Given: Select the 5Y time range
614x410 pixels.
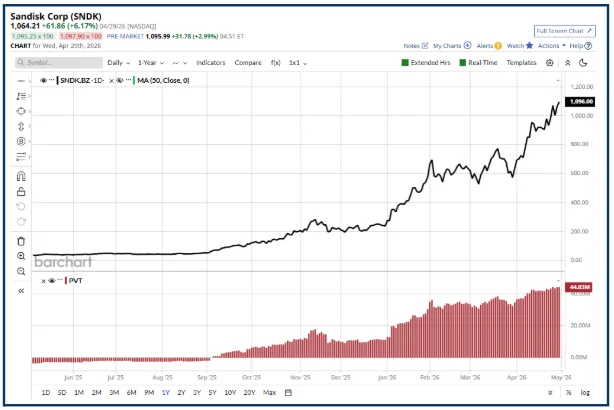Looking at the screenshot, I should (212, 392).
